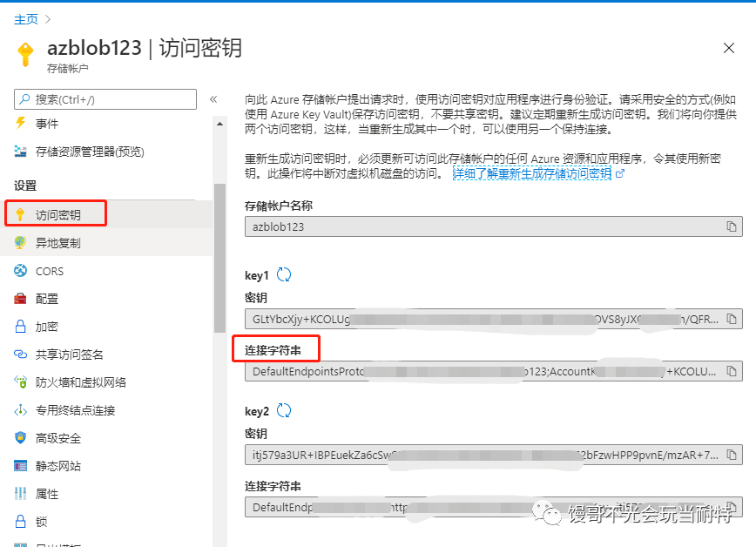756x547 pixels.
Task: Click the lightning icon beside 事件
Action: [x=20, y=123]
